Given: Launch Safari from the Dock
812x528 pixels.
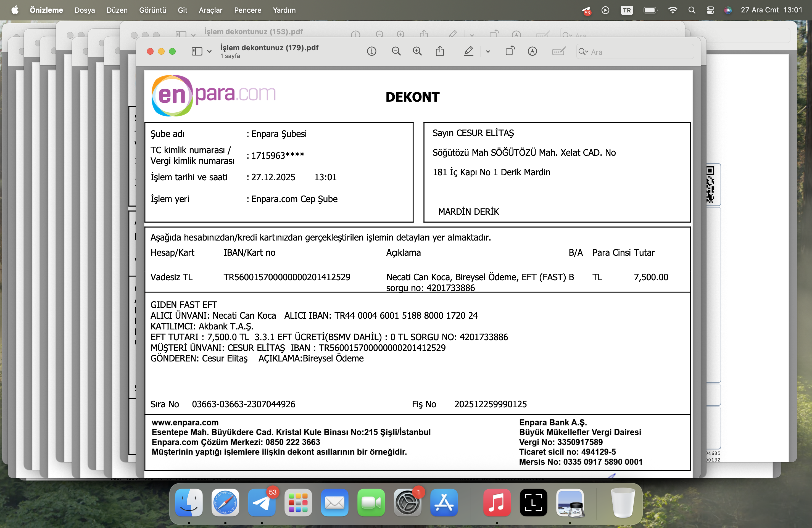Looking at the screenshot, I should pos(225,502).
